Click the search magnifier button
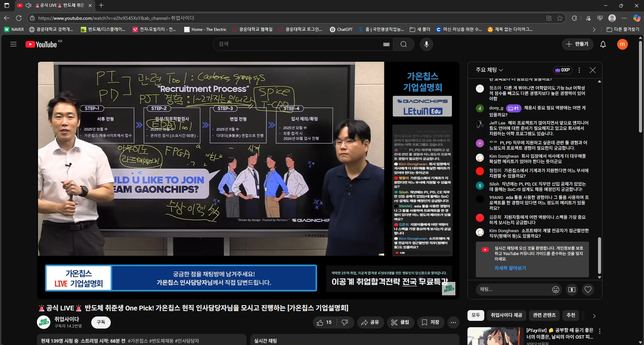The height and width of the screenshot is (345, 644). pos(404,44)
